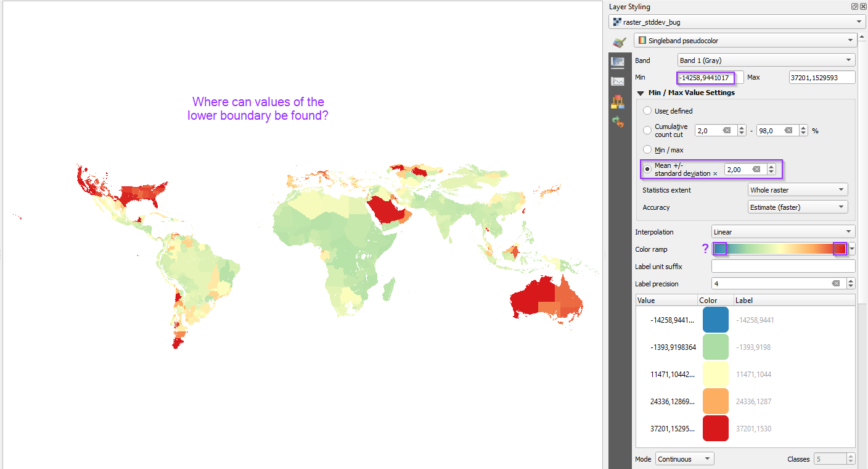Viewport: 868px width, 469px height.
Task: Open the History panel using arrows icon
Action: coord(619,122)
